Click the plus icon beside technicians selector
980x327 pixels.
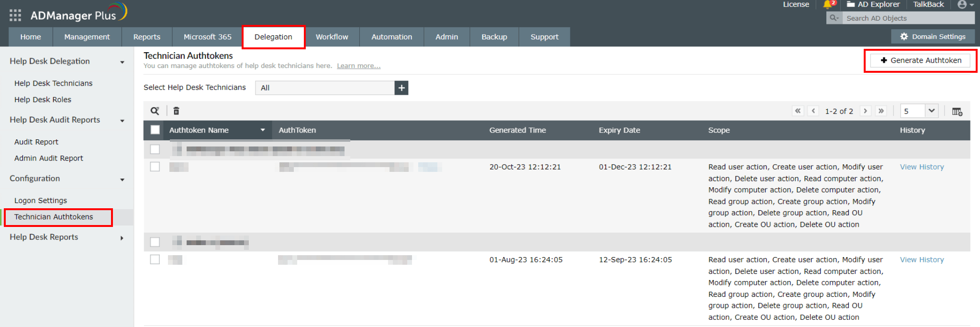[401, 88]
